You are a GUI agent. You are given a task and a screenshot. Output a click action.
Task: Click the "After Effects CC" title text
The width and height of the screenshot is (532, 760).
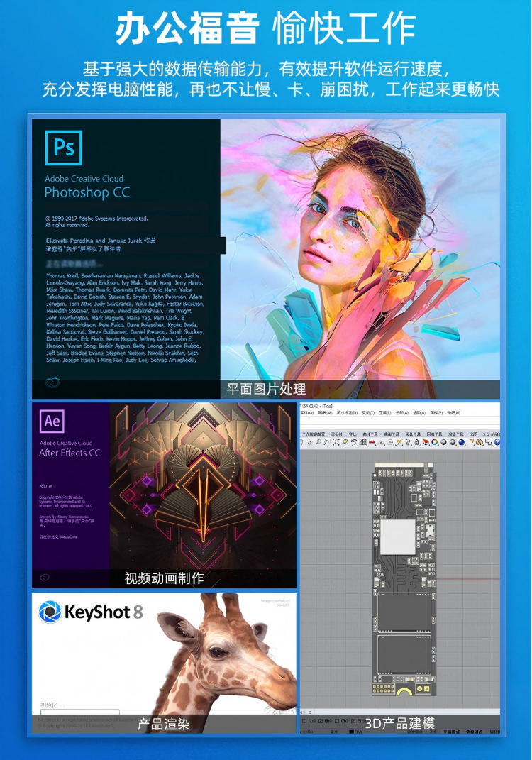pos(70,453)
